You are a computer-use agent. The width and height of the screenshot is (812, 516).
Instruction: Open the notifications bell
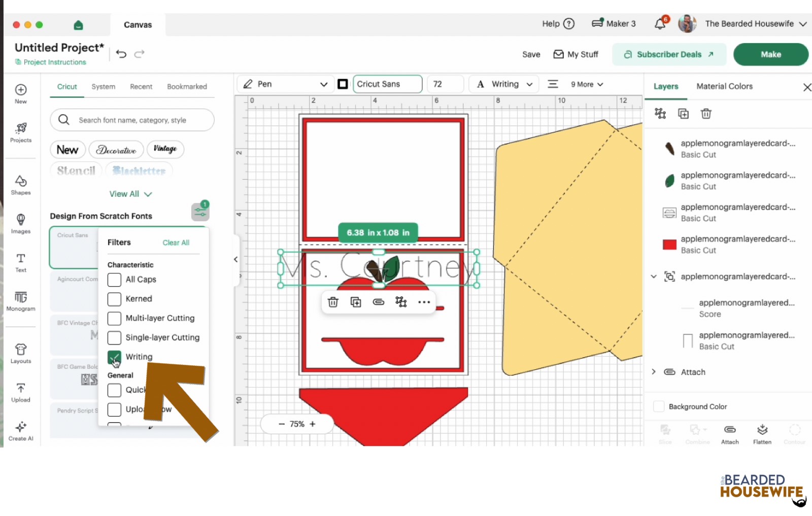[660, 24]
